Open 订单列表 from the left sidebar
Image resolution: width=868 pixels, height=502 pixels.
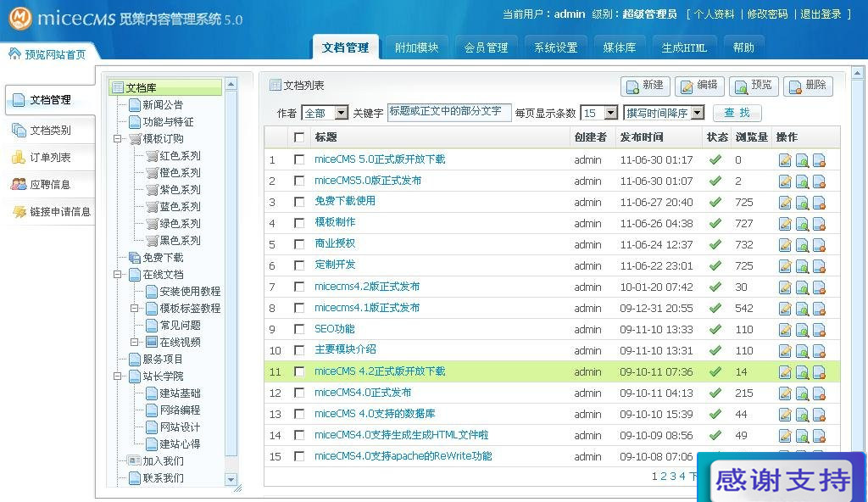pos(50,158)
